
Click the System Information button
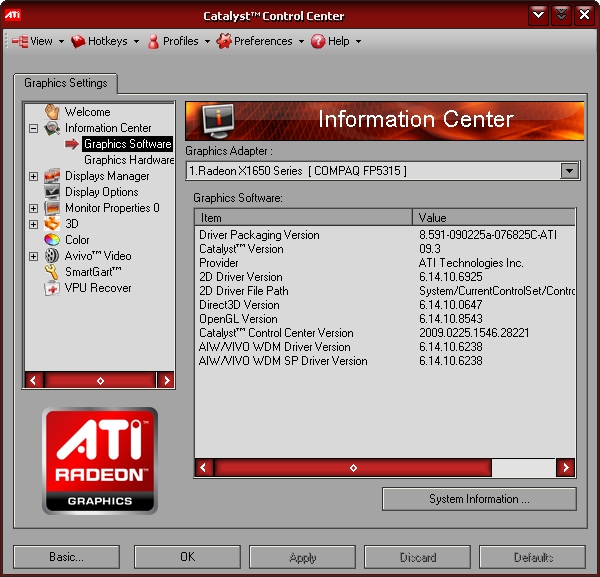479,499
